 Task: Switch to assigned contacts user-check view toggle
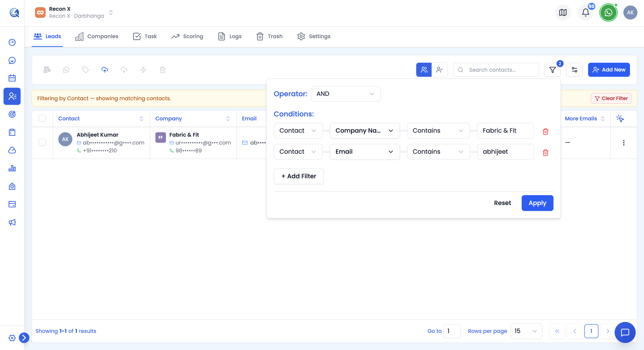[439, 70]
